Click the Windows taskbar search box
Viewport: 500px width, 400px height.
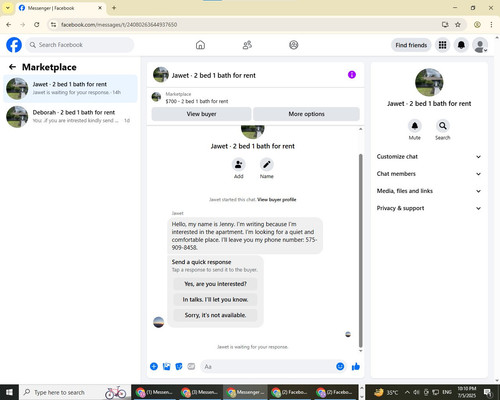tap(75, 392)
